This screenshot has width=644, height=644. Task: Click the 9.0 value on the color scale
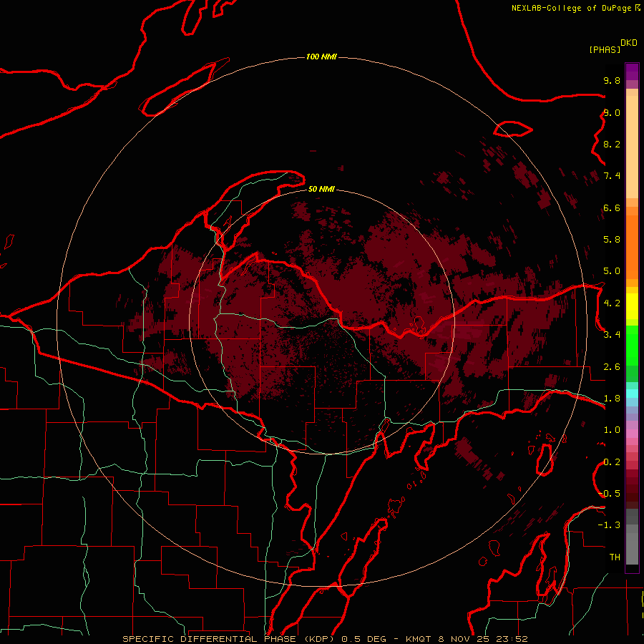(x=612, y=112)
